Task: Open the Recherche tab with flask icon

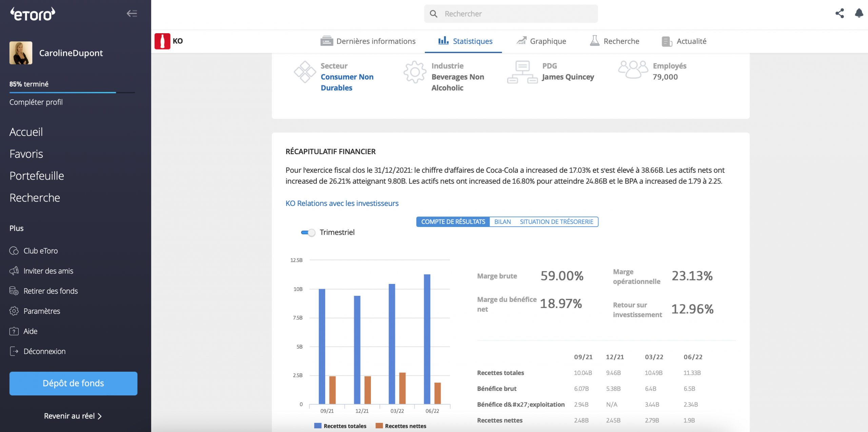Action: click(614, 41)
